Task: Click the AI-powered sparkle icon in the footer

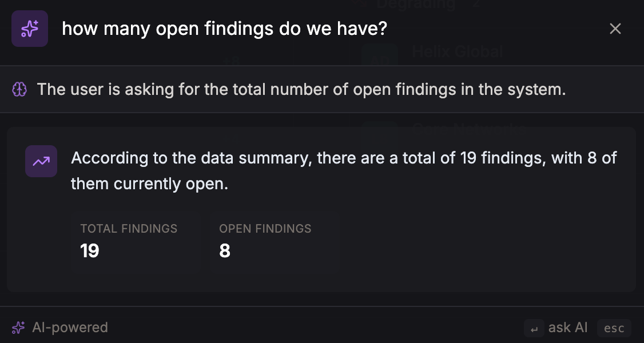Action: (x=17, y=327)
